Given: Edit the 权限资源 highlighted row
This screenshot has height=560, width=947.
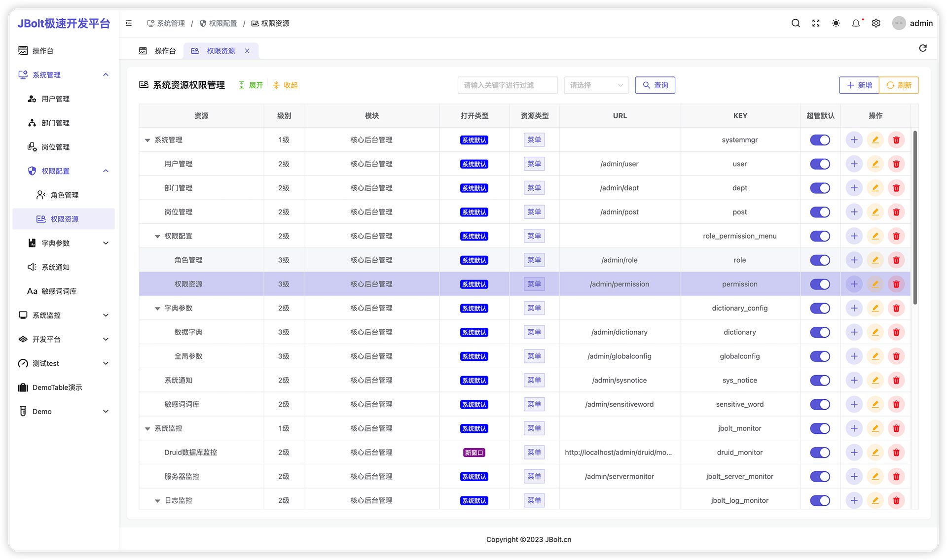Looking at the screenshot, I should click(x=875, y=284).
